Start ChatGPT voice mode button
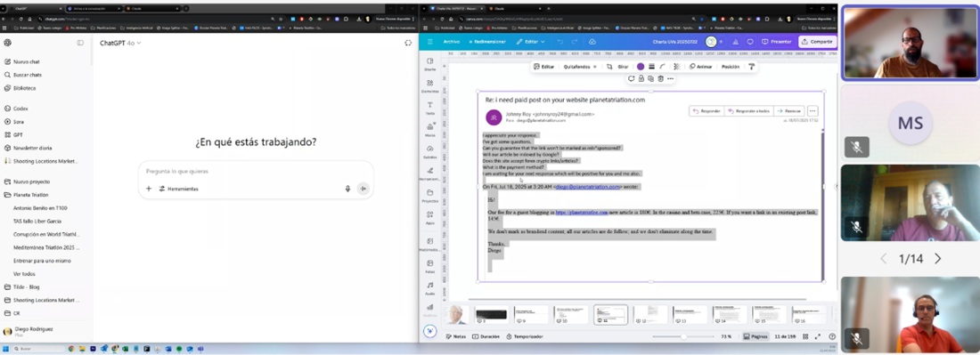 coord(363,189)
